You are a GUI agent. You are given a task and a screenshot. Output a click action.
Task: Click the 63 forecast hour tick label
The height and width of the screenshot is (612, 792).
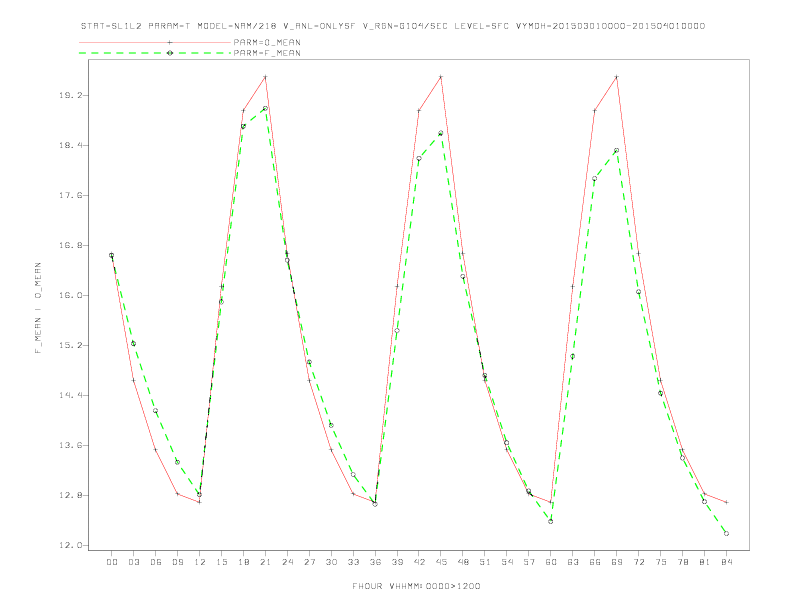[x=573, y=562]
